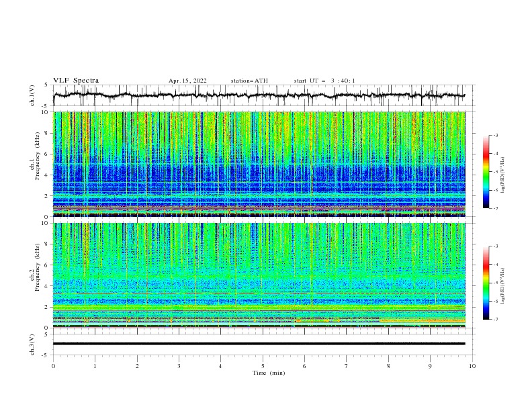
Task: Click the "-7" tick on lower color bar
Action: pos(495,320)
